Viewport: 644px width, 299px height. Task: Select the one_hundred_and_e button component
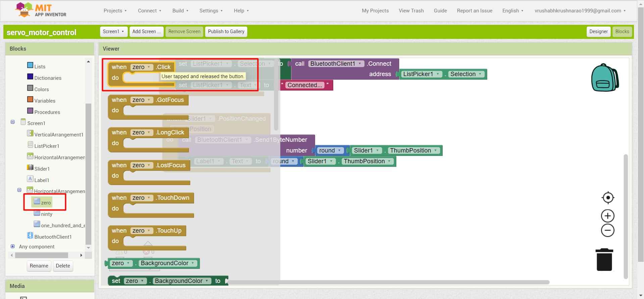click(59, 225)
